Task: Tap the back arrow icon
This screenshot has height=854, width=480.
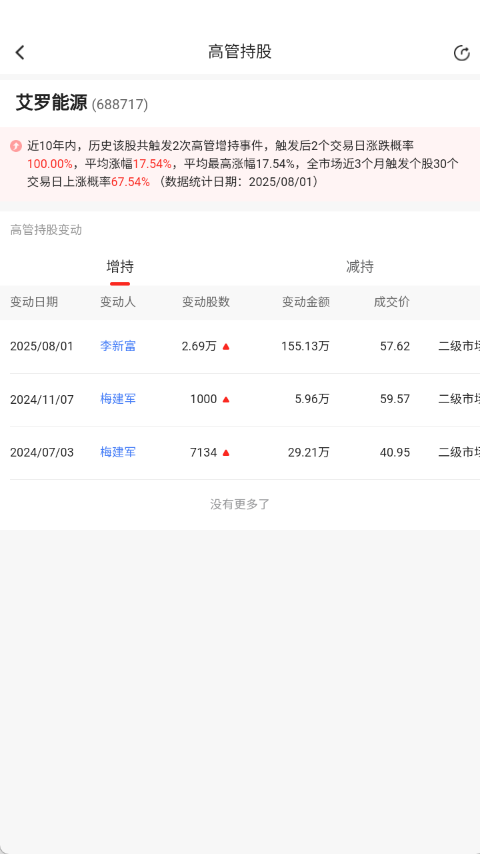Action: pos(20,52)
